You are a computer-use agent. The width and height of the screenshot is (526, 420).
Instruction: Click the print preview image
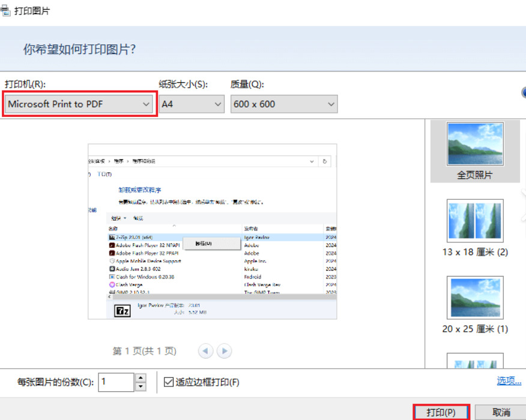pos(213,232)
